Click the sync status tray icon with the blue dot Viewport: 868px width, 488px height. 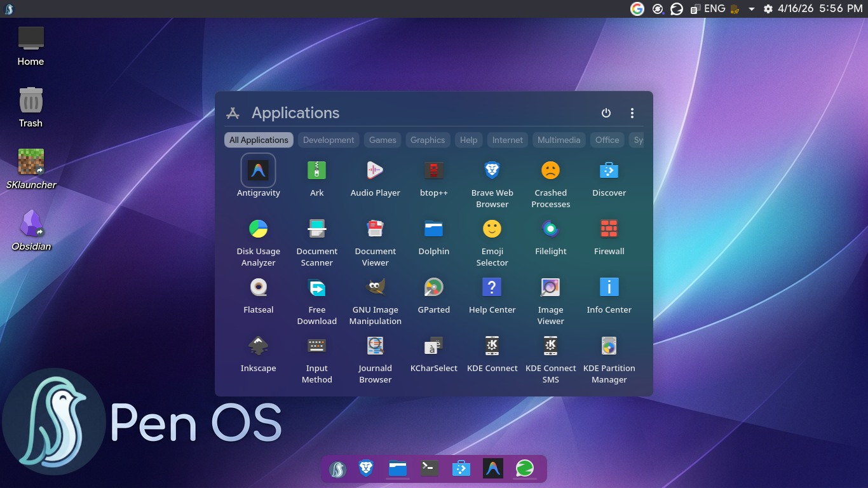click(x=658, y=9)
